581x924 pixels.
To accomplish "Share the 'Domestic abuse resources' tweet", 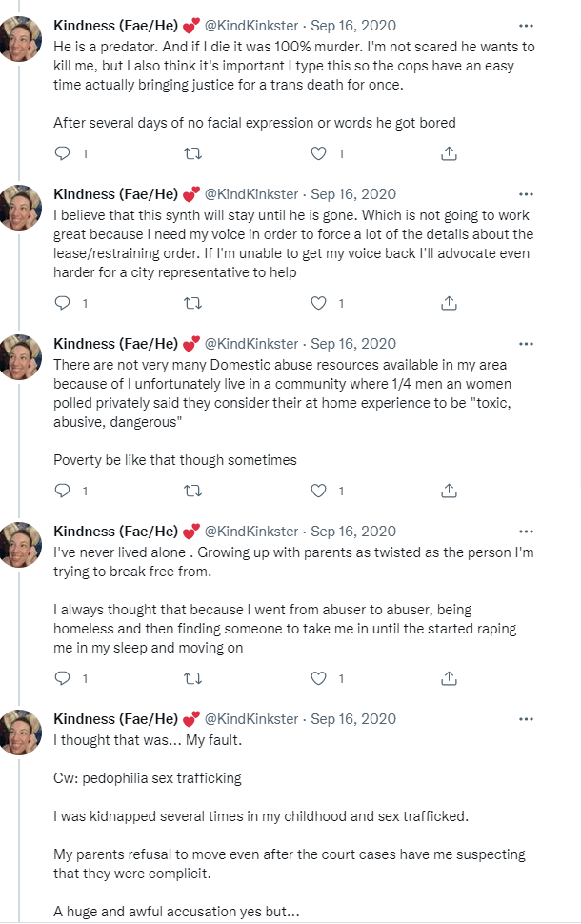I will click(x=449, y=491).
